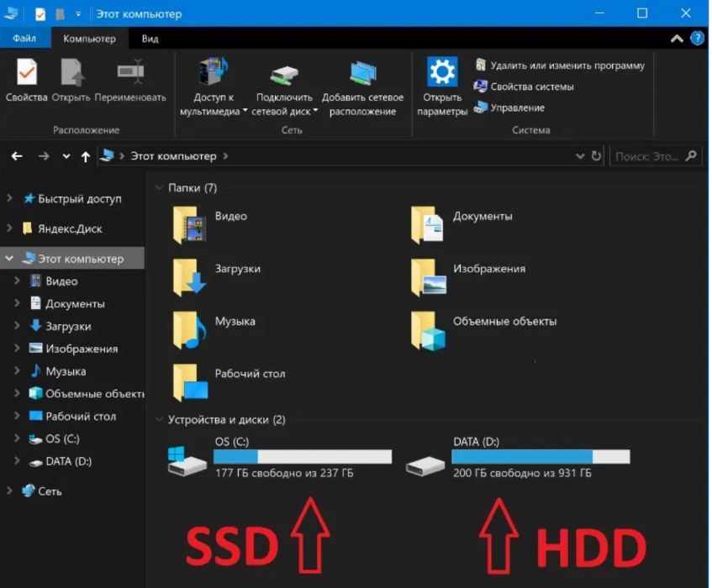This screenshot has height=588, width=712.
Task: Click Добавить сетевое расположение icon
Action: [363, 73]
